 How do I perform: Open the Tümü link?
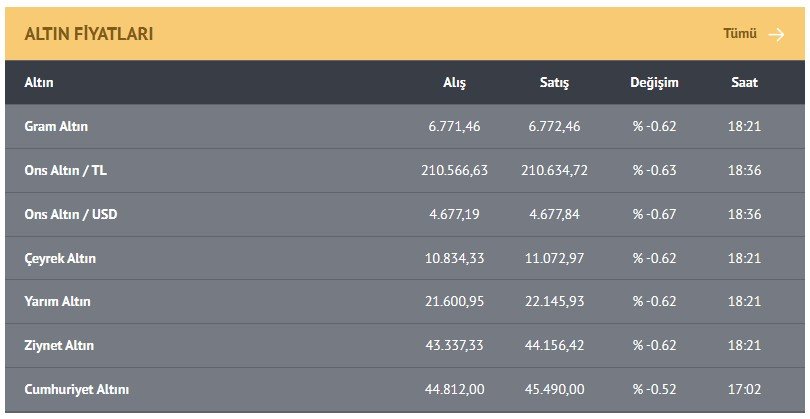740,34
